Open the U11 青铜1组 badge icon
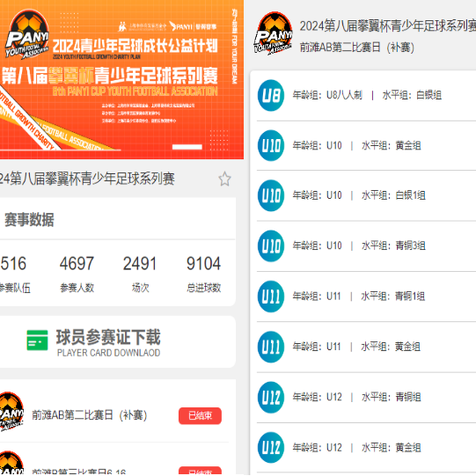 click(271, 297)
